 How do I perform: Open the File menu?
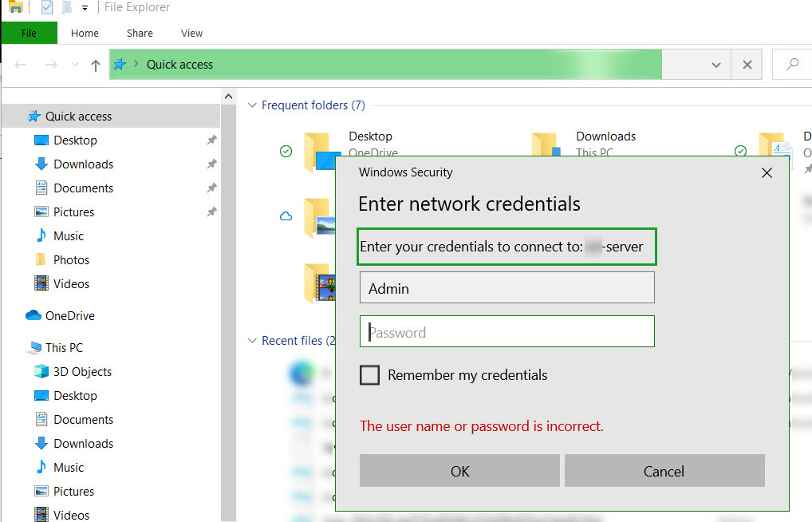tap(29, 34)
